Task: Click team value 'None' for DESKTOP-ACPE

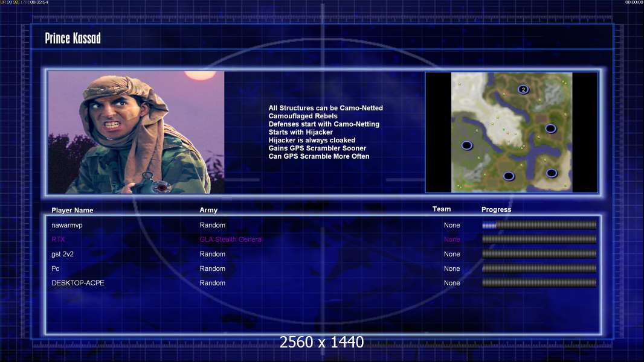Action: click(x=452, y=283)
